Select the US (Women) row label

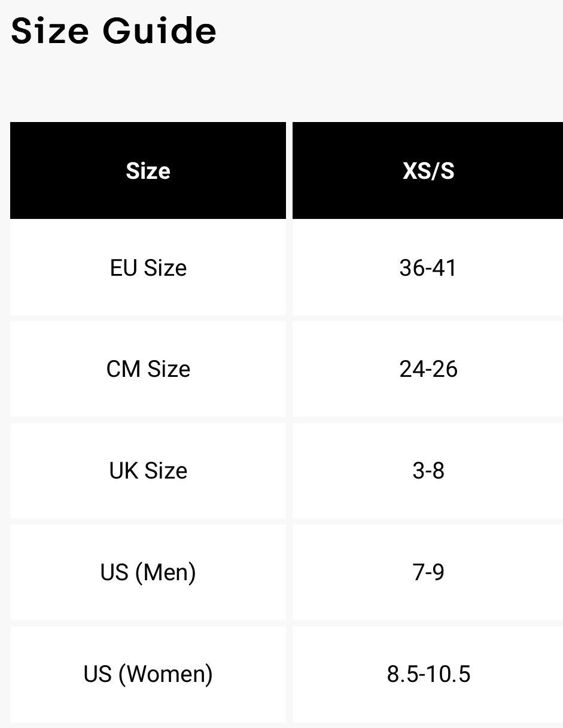point(148,674)
